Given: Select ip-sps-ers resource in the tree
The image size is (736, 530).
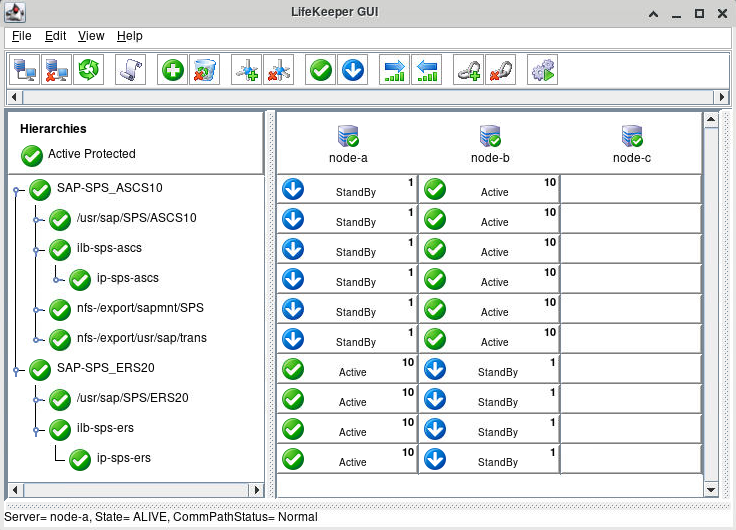Looking at the screenshot, I should point(124,458).
